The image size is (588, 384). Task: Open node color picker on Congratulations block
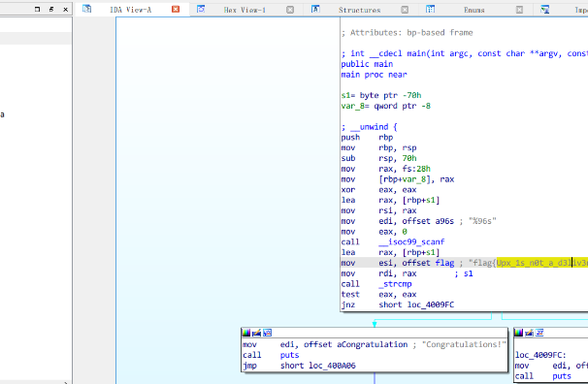(x=246, y=333)
